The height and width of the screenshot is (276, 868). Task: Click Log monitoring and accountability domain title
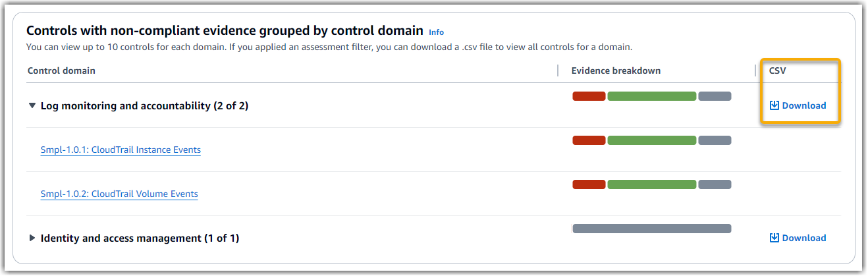[x=144, y=105]
